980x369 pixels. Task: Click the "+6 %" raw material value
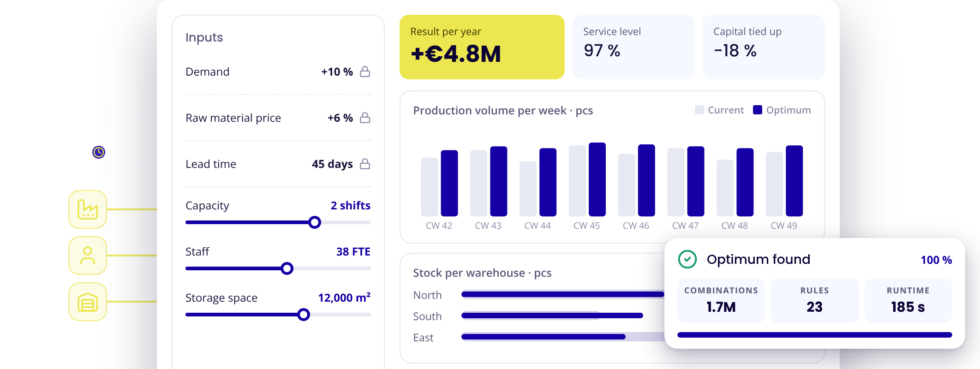pos(341,118)
